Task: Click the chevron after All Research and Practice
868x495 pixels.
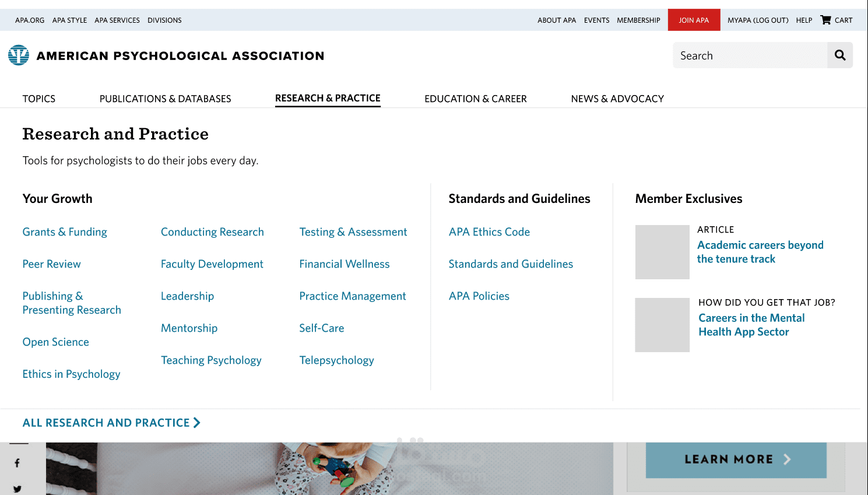Action: click(x=197, y=423)
